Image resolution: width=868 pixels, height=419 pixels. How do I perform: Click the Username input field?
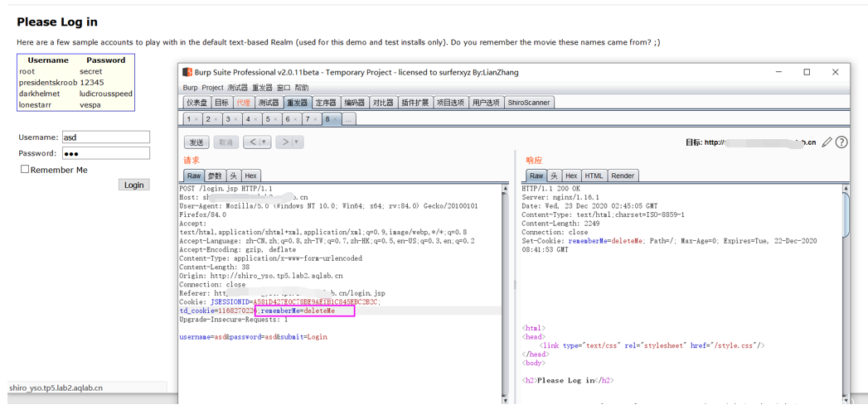[105, 137]
